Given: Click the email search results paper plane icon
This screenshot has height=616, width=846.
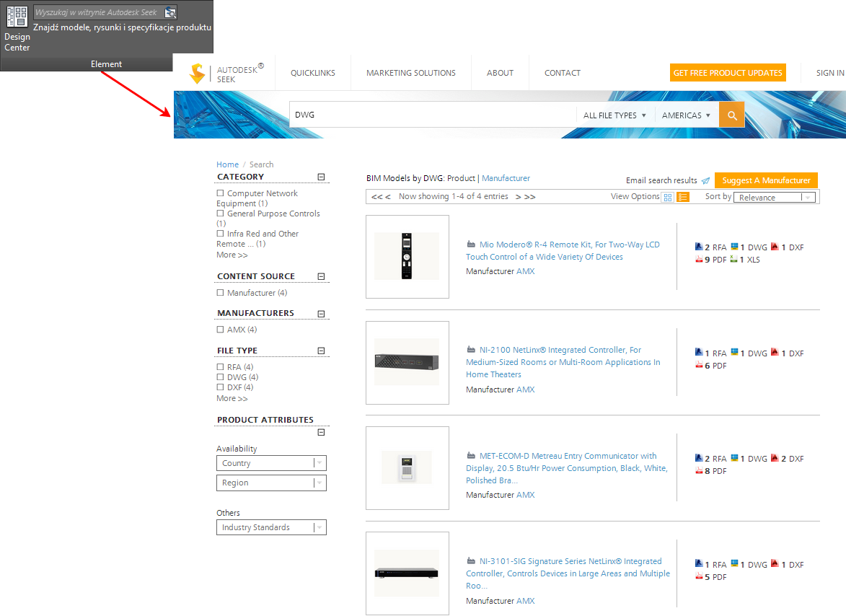Looking at the screenshot, I should click(705, 181).
